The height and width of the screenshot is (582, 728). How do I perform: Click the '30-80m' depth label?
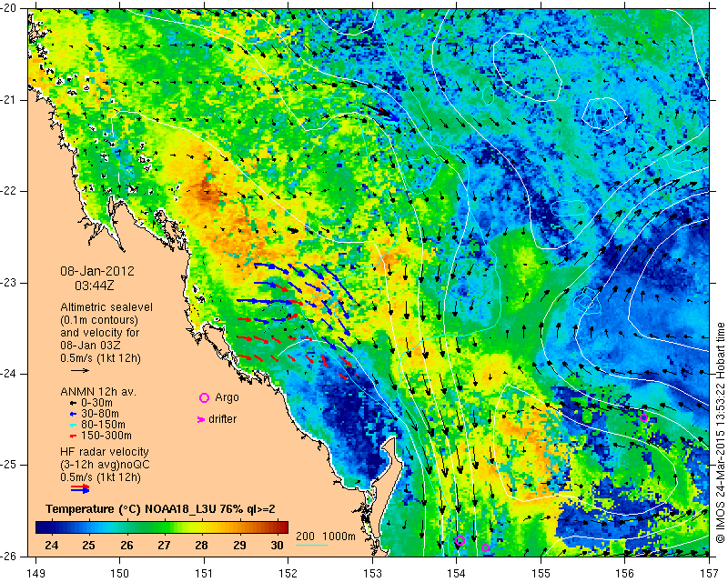point(100,414)
